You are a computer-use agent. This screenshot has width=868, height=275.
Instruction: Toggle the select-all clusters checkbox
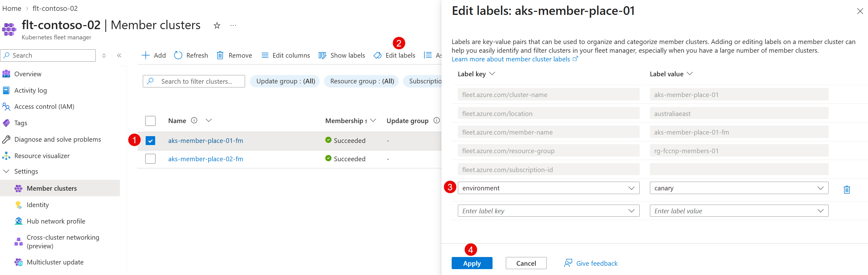point(150,121)
